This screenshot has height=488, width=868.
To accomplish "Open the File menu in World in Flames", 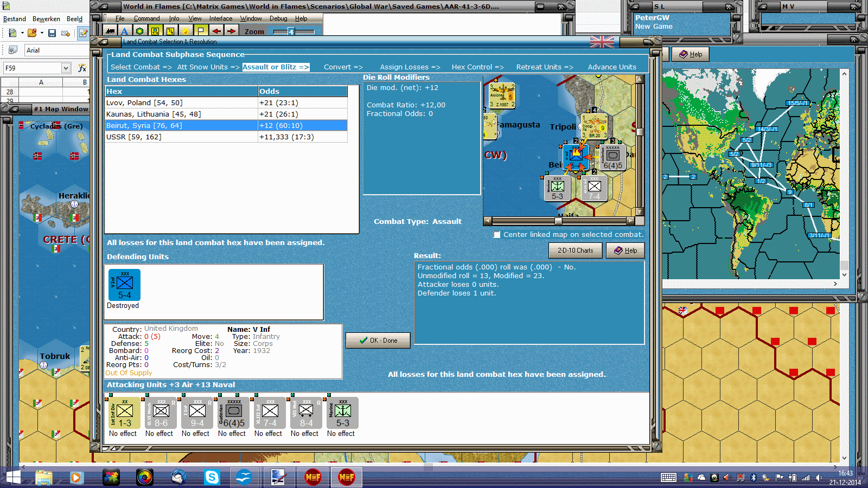I will pos(120,18).
